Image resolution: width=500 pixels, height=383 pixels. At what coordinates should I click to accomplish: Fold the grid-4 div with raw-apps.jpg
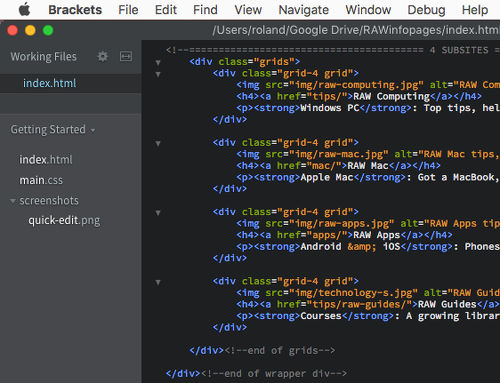coord(158,212)
